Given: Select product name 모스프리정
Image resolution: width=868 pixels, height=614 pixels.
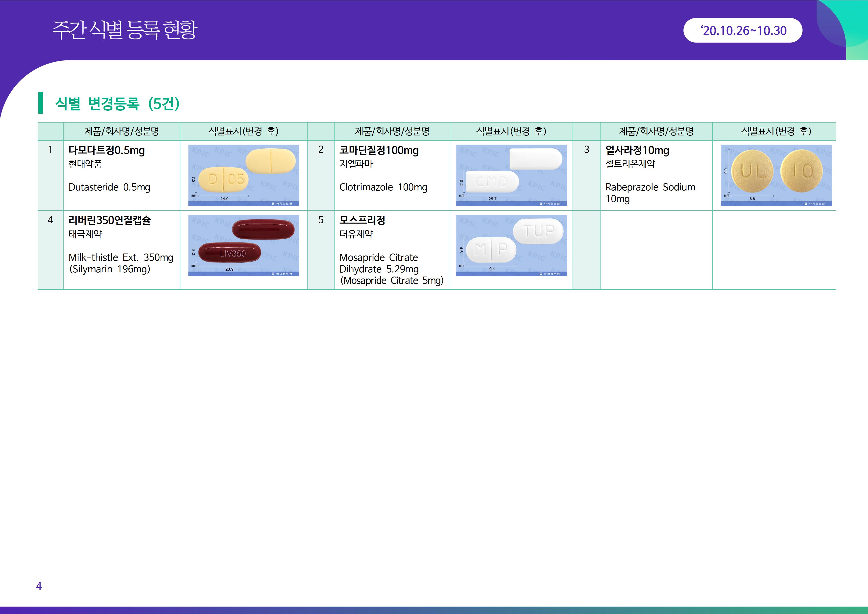Looking at the screenshot, I should click(362, 220).
